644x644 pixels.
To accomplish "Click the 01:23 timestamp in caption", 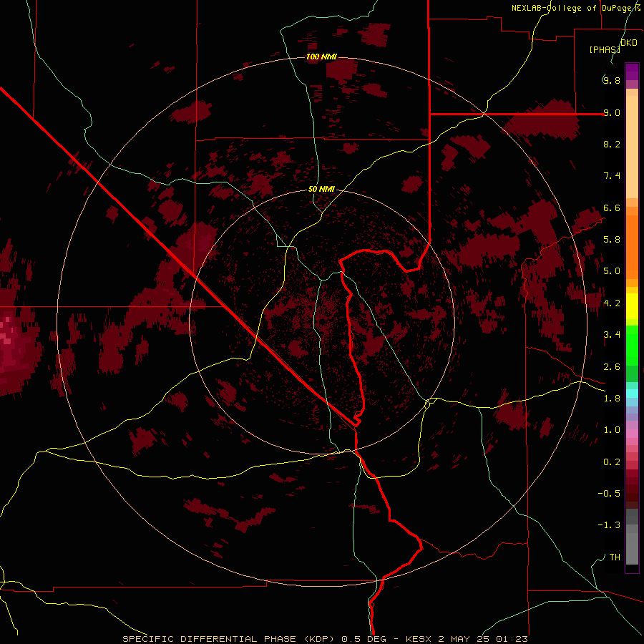I will pyautogui.click(x=512, y=639).
